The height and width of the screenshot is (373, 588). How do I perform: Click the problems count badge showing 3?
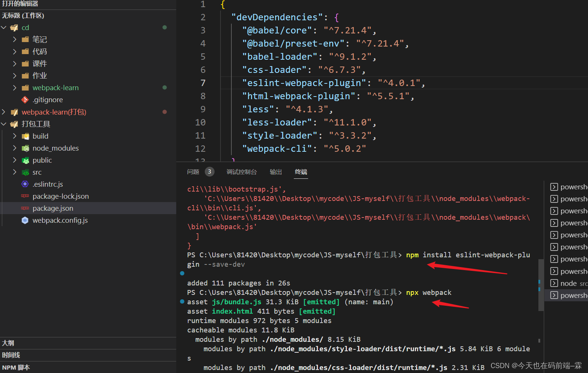tap(209, 171)
